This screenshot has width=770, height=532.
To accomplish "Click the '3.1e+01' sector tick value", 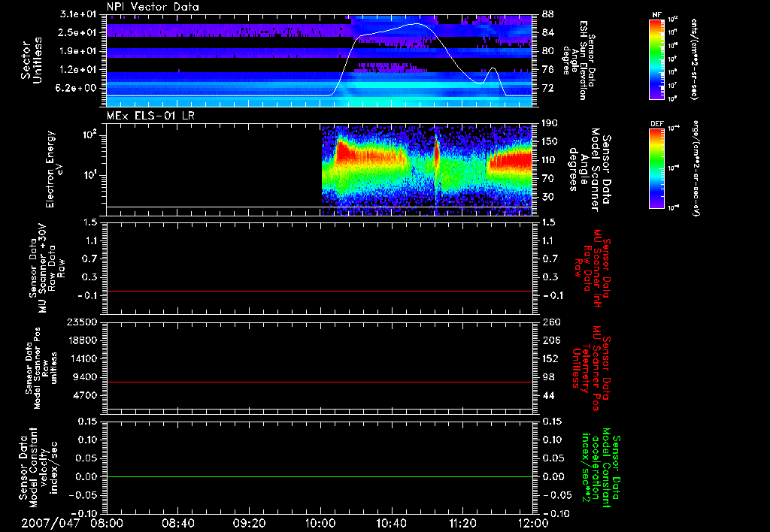I will pos(78,14).
